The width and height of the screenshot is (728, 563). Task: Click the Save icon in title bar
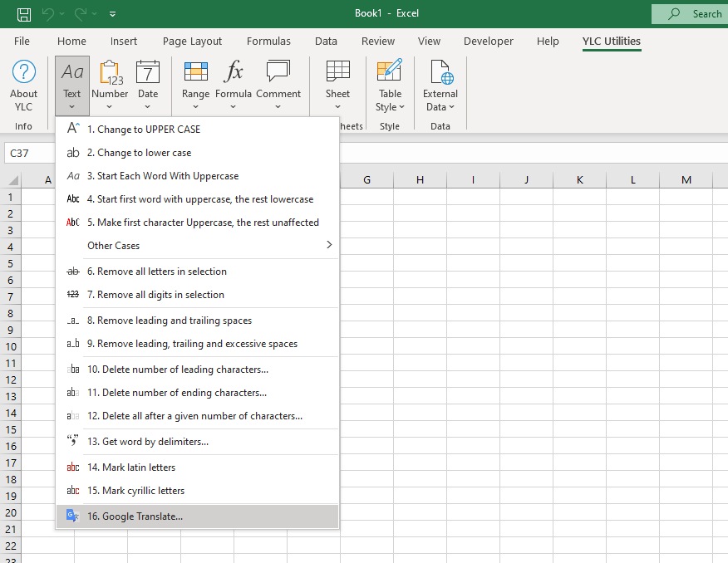24,13
